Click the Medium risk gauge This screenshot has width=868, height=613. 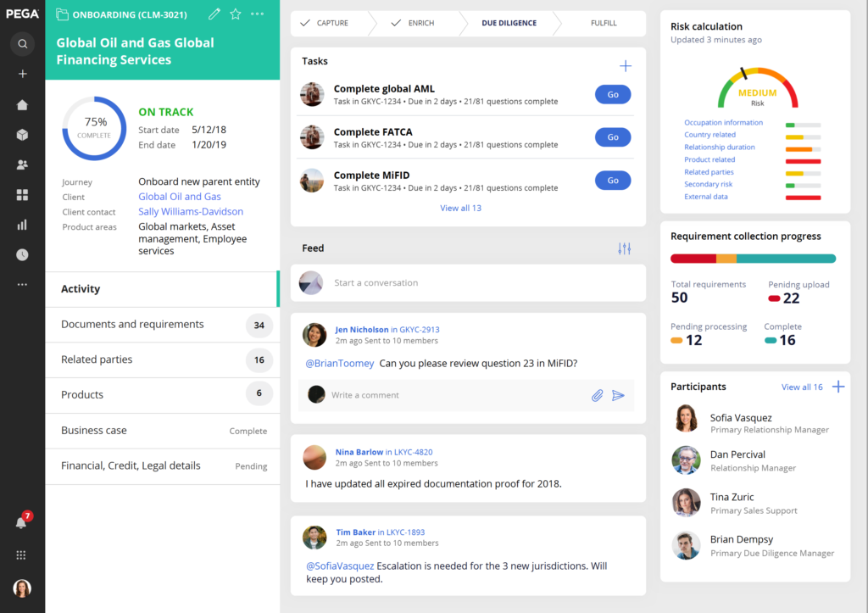point(757,88)
